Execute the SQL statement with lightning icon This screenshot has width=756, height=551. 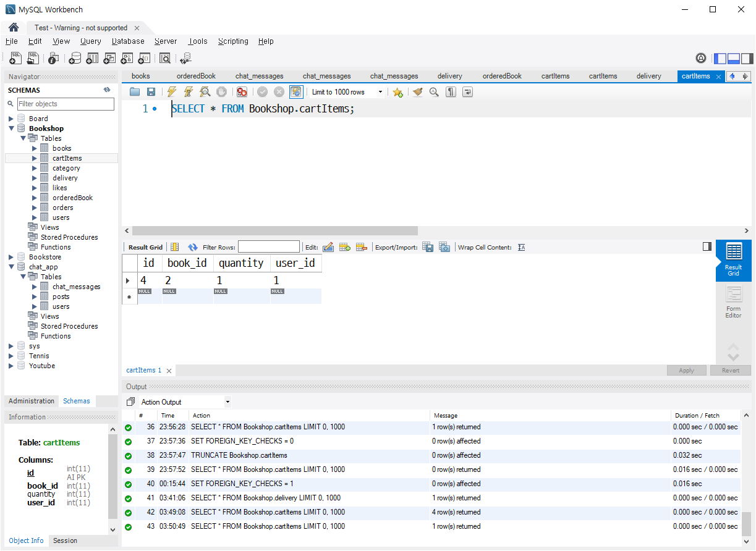pos(172,92)
